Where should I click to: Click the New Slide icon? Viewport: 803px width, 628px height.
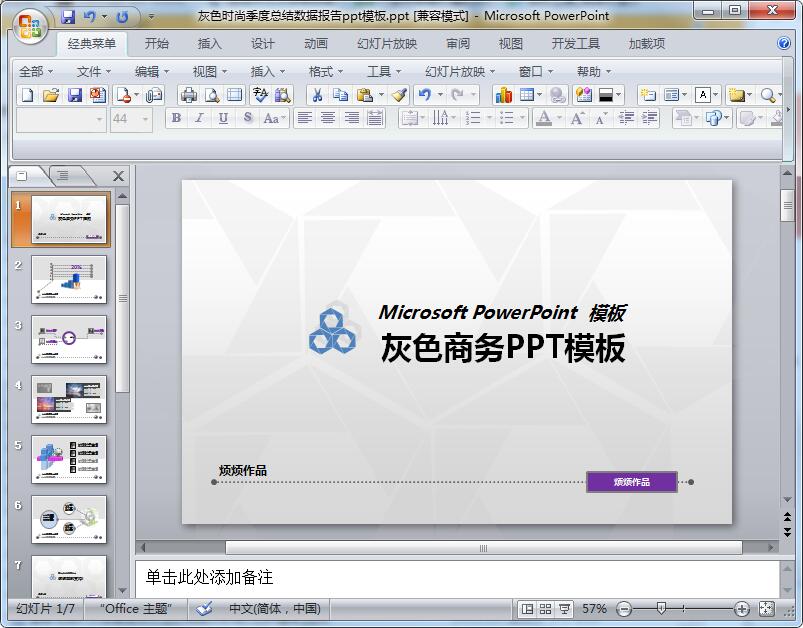click(648, 95)
